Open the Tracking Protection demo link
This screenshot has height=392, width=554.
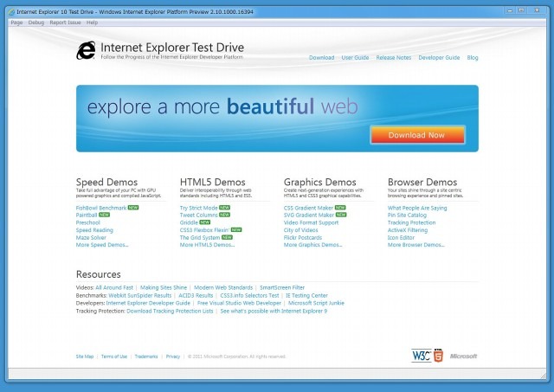click(x=412, y=223)
